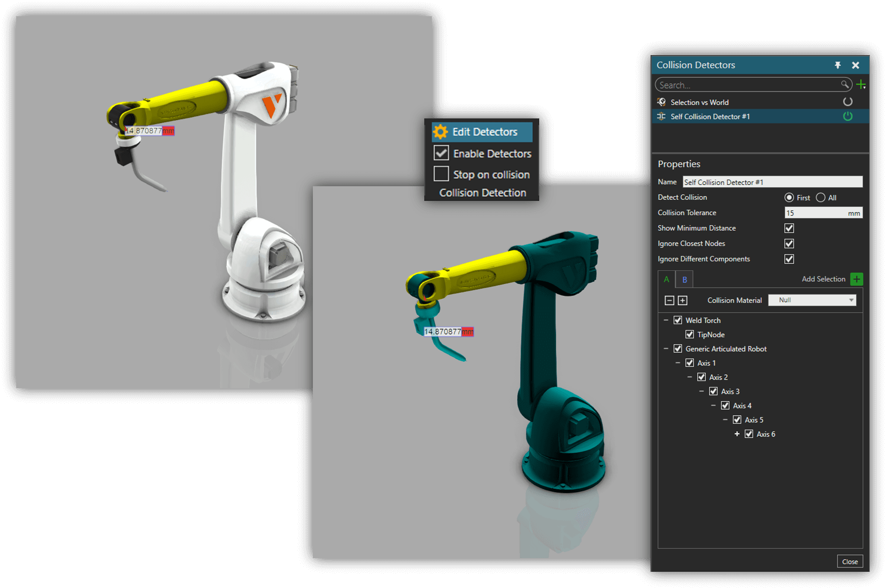Image resolution: width=886 pixels, height=588 pixels.
Task: Switch to the A selection tab
Action: (x=666, y=279)
